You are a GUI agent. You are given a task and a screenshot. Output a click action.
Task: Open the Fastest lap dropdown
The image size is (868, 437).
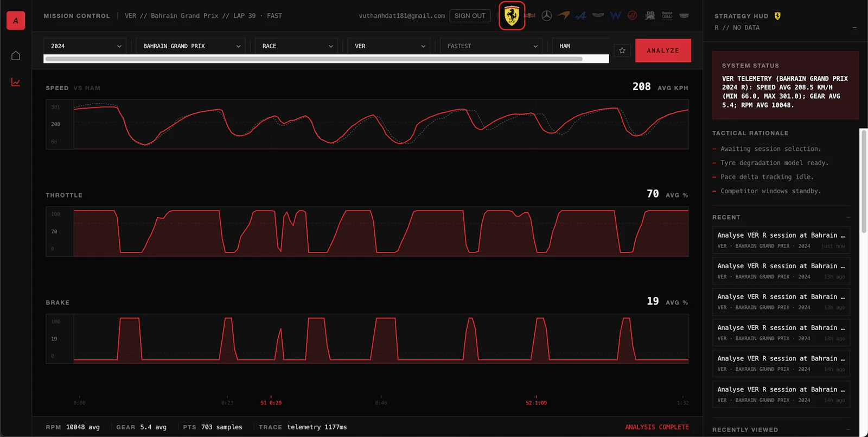tap(491, 46)
